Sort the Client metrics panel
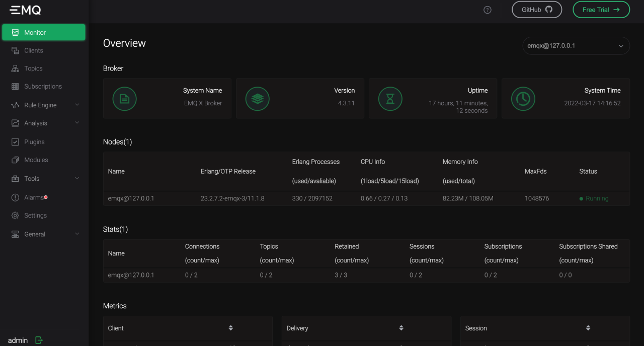The image size is (644, 346). coord(231,328)
